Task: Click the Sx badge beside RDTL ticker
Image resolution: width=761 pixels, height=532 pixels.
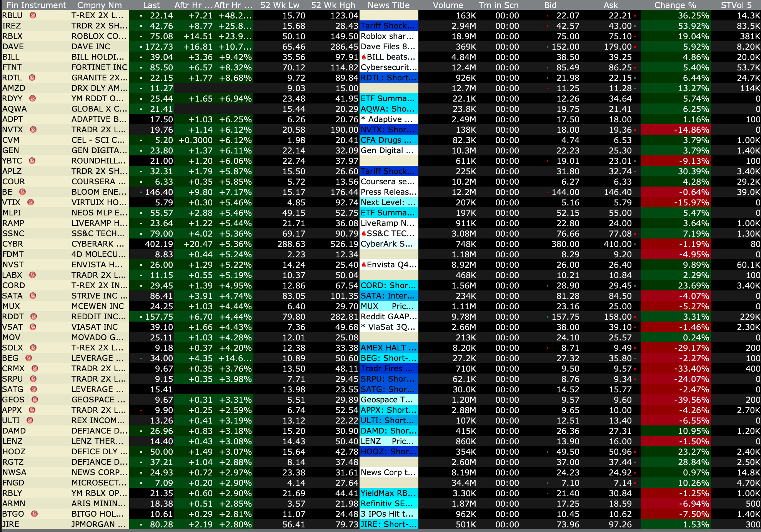Action: (x=32, y=78)
